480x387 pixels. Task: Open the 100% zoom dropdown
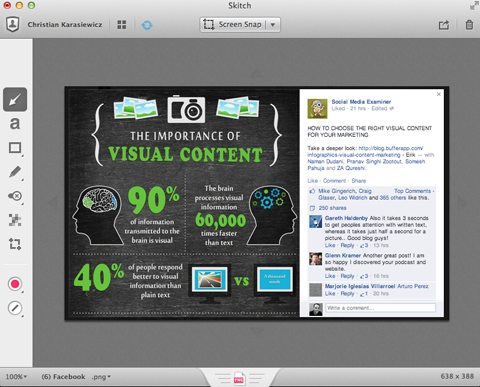pyautogui.click(x=16, y=377)
